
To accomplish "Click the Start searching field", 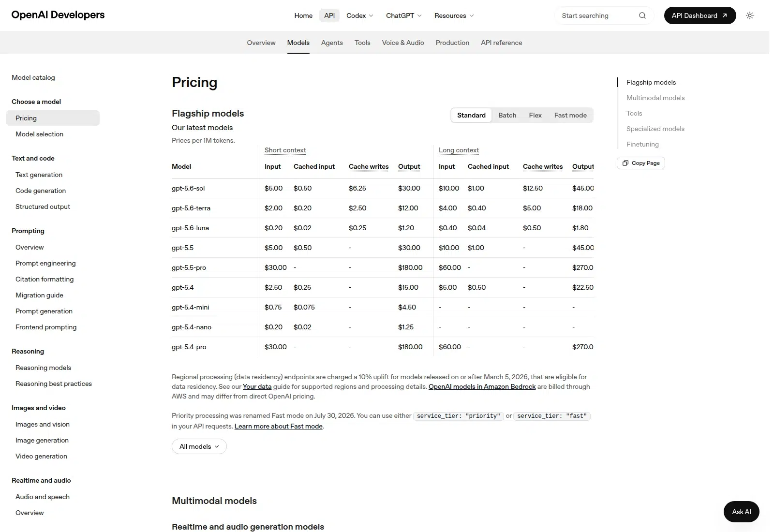I will 604,15.
